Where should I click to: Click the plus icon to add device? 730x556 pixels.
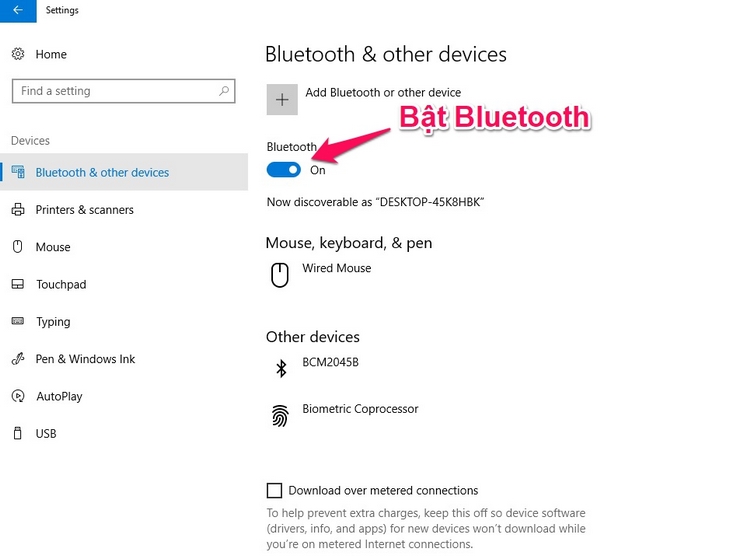[282, 99]
